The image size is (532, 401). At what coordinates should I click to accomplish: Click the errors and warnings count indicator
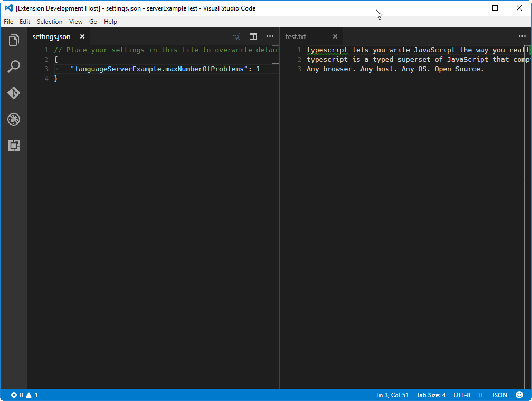[24, 395]
